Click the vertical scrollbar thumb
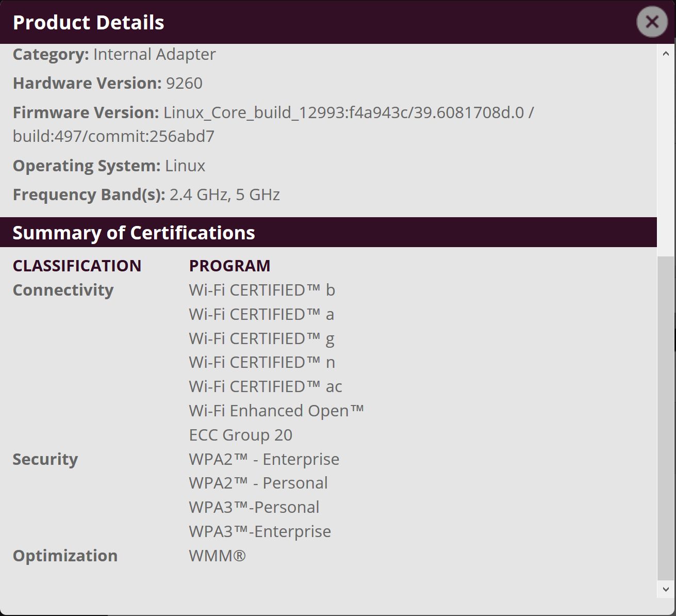Image resolution: width=676 pixels, height=616 pixels. [x=665, y=417]
